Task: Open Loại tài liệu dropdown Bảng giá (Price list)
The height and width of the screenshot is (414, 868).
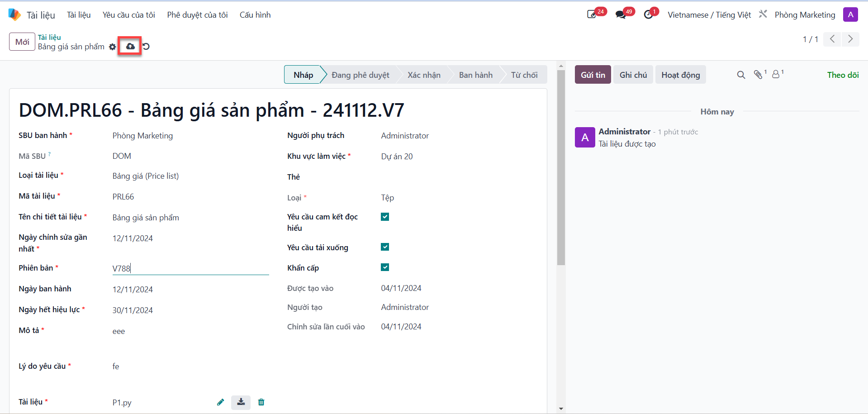Action: pos(190,176)
